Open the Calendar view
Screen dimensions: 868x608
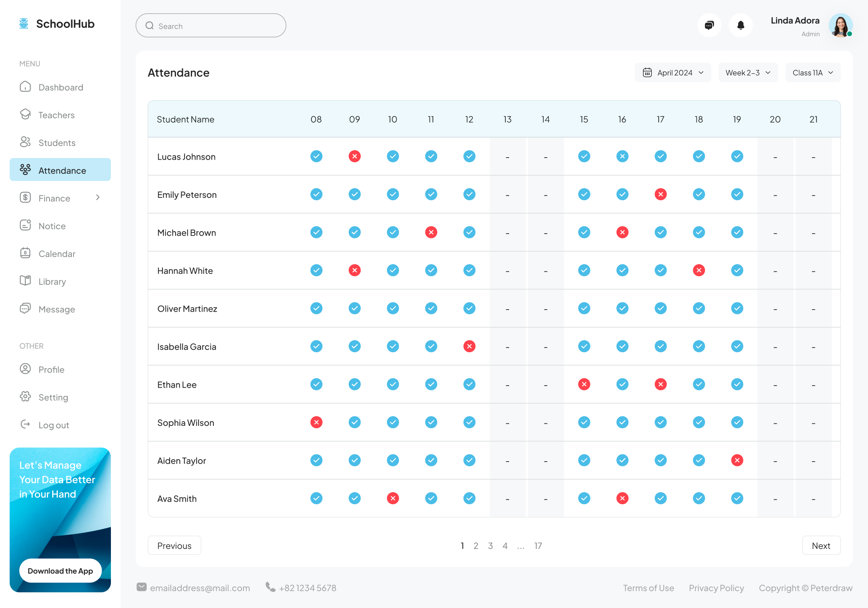[x=57, y=253]
